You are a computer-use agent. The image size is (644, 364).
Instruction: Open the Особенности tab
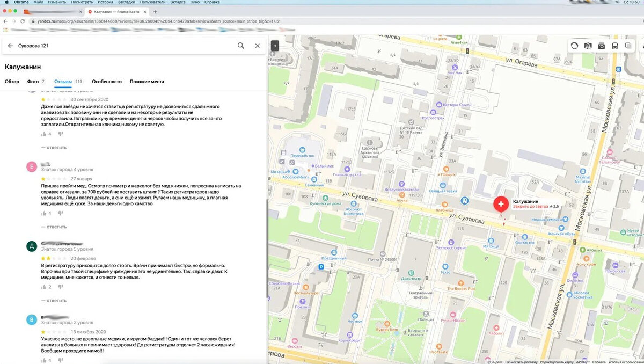107,82
